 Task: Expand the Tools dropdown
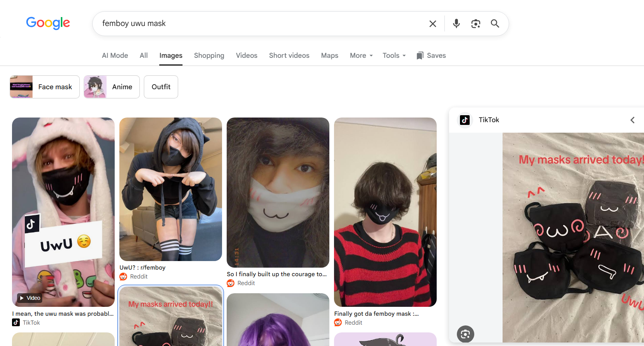(394, 55)
